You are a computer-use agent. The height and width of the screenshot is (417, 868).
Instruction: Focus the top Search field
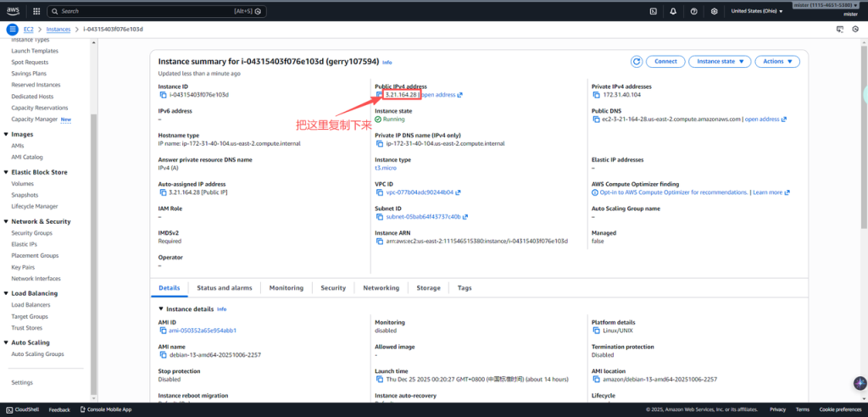pos(157,11)
